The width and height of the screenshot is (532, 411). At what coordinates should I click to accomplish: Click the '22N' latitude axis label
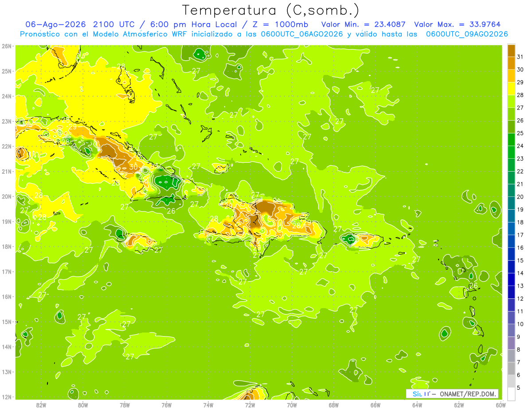point(6,146)
